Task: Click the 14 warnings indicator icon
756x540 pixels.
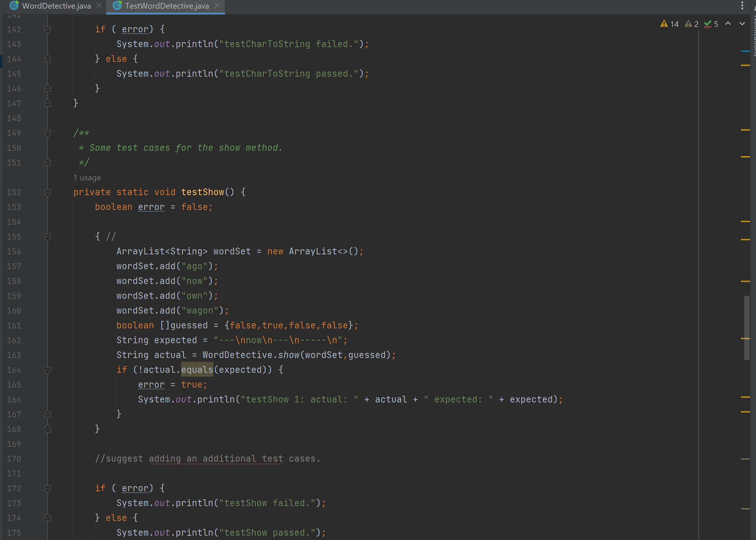Action: click(x=669, y=24)
